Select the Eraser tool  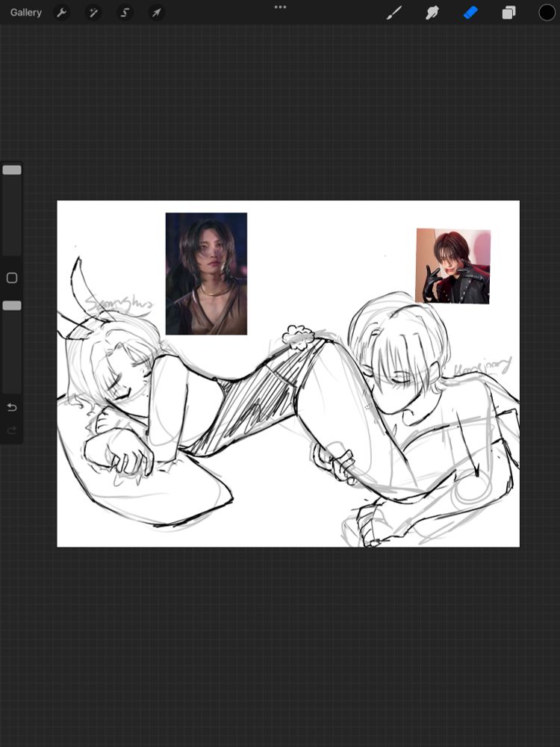pyautogui.click(x=470, y=13)
